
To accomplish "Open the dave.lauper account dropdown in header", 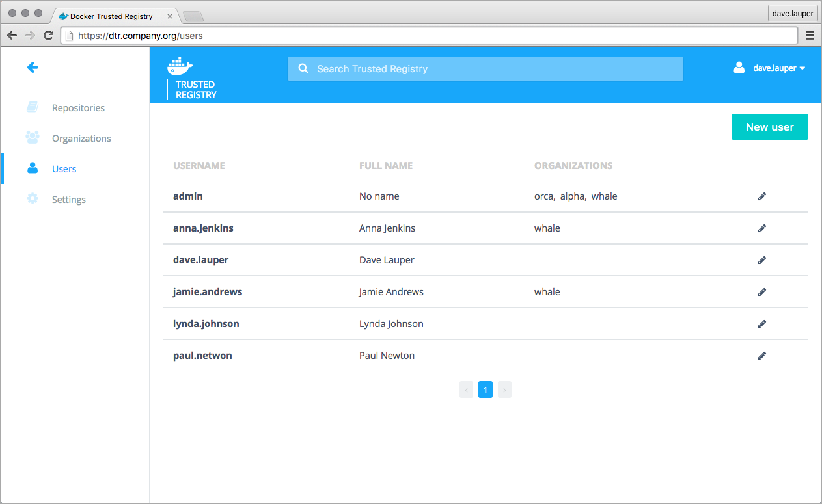I will [770, 68].
